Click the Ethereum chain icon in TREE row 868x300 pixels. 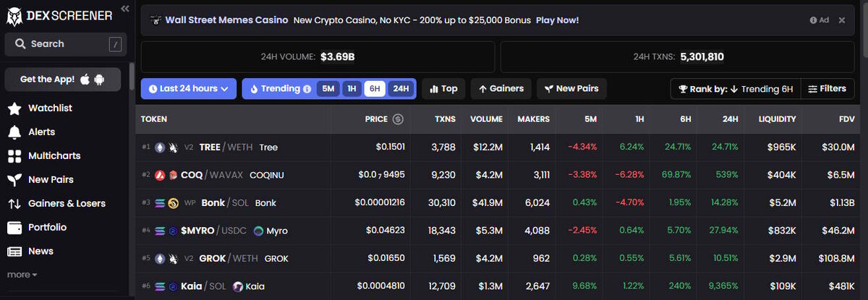click(x=160, y=147)
